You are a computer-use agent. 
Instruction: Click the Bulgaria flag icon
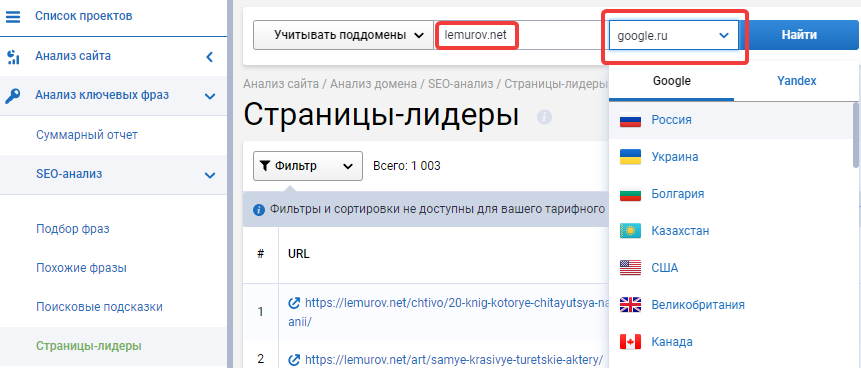630,194
